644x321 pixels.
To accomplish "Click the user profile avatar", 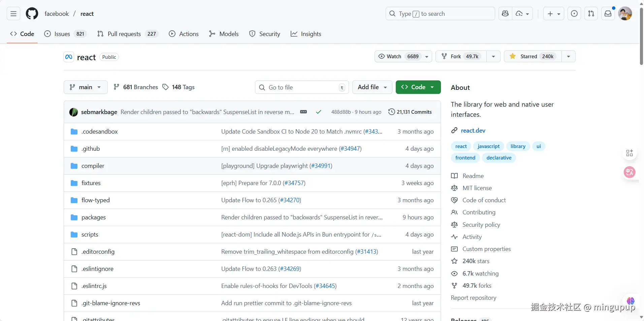I will coord(625,14).
